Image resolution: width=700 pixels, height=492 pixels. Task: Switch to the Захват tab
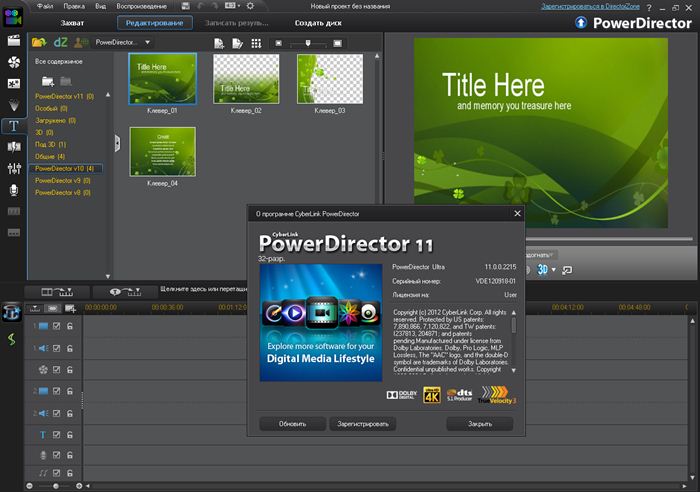(73, 22)
